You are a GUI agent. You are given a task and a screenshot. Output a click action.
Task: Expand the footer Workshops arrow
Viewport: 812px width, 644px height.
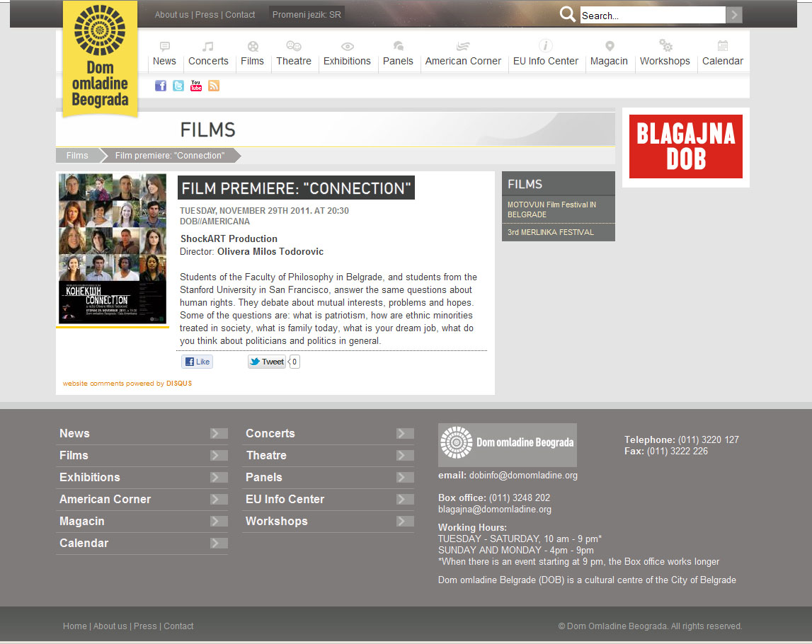(405, 522)
